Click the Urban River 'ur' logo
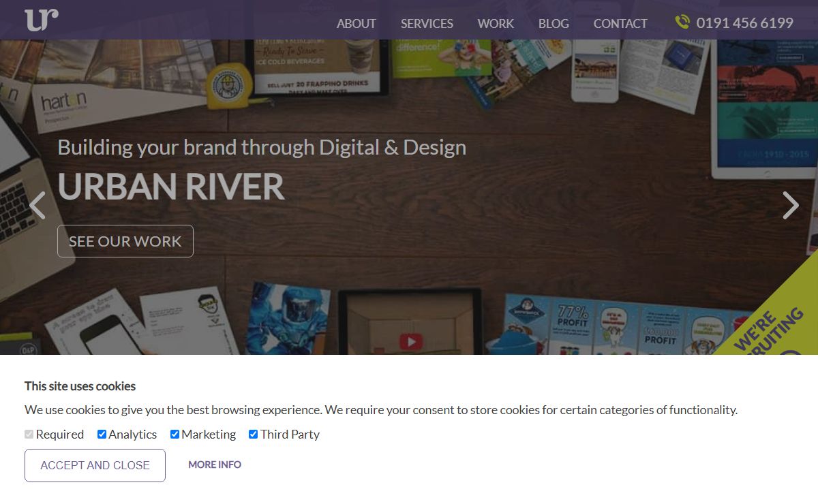Viewport: 818px width, 504px height. point(42,20)
